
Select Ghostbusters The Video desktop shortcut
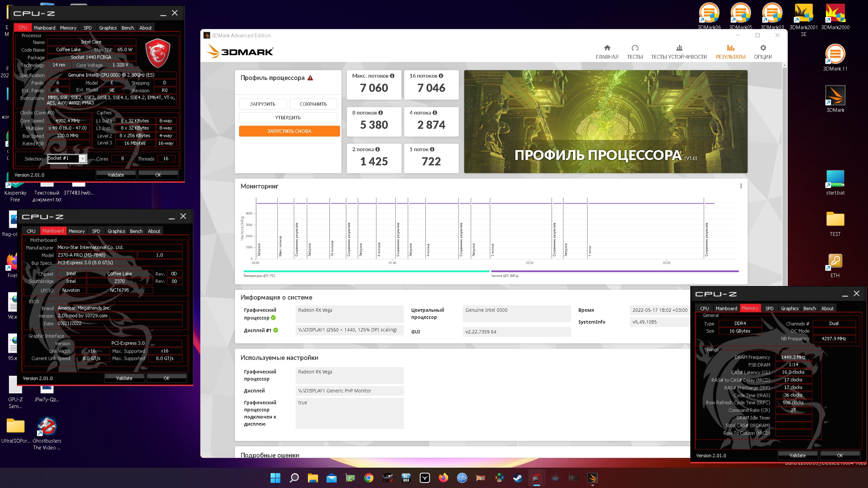pos(47,433)
